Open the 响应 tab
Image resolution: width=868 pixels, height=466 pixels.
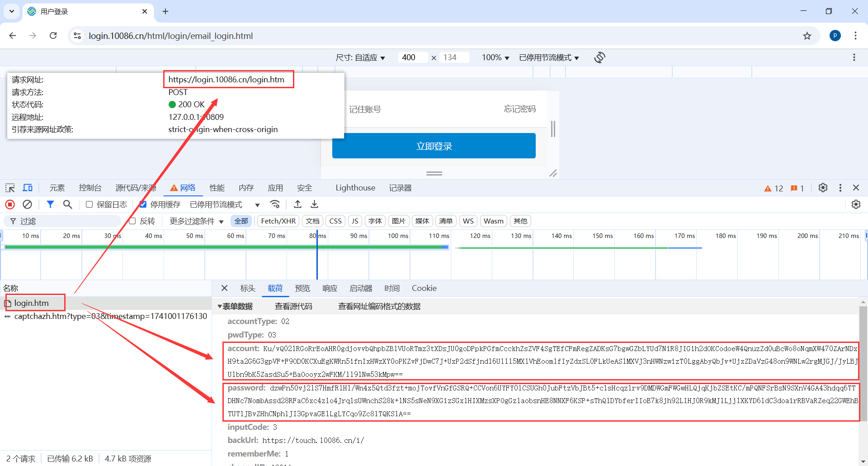tap(330, 288)
